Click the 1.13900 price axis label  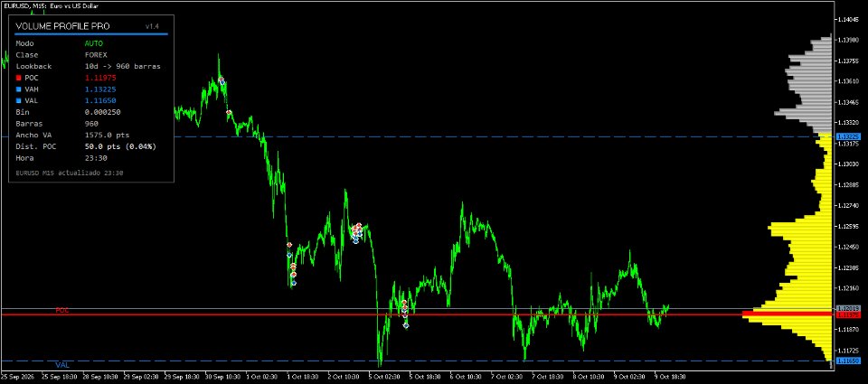[849, 40]
